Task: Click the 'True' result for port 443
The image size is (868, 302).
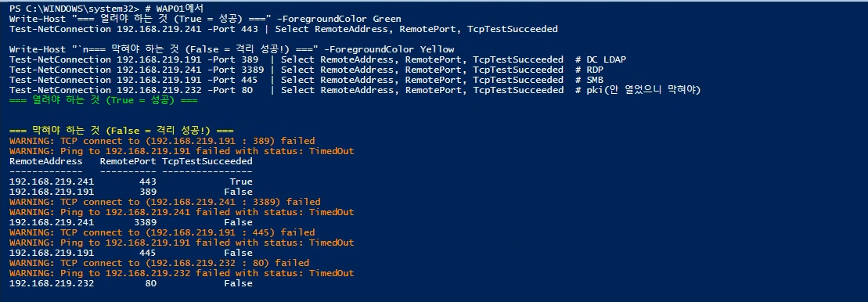Action: coord(241,182)
